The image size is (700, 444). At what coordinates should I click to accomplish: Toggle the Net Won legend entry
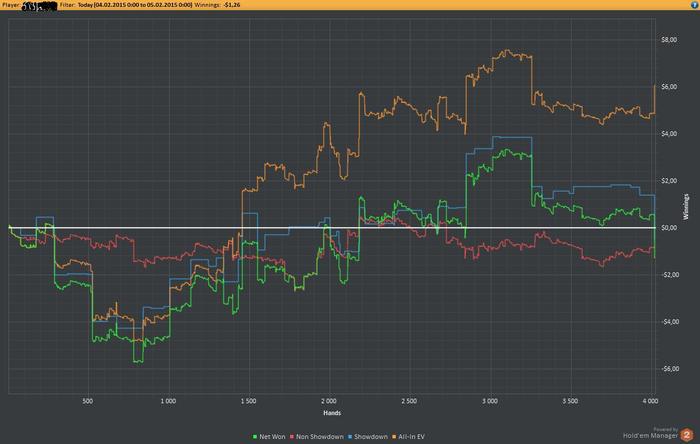tap(269, 437)
